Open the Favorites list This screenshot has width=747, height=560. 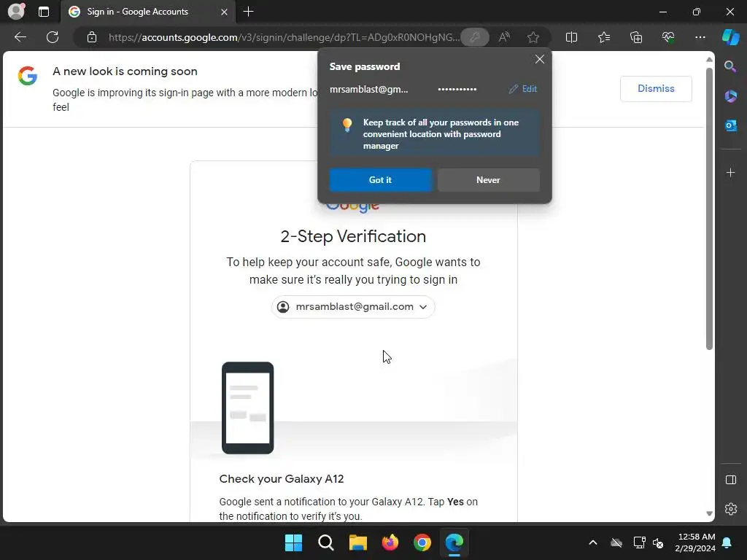click(x=603, y=37)
